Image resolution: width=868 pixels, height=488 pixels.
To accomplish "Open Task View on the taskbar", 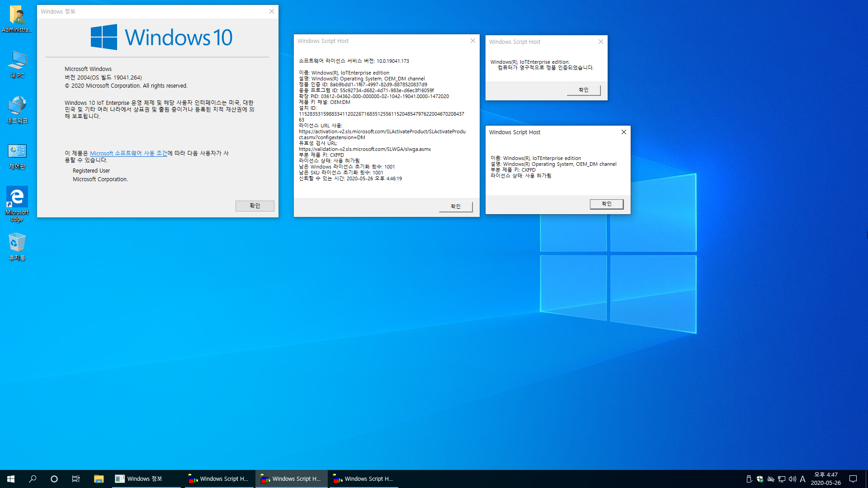I will [76, 479].
